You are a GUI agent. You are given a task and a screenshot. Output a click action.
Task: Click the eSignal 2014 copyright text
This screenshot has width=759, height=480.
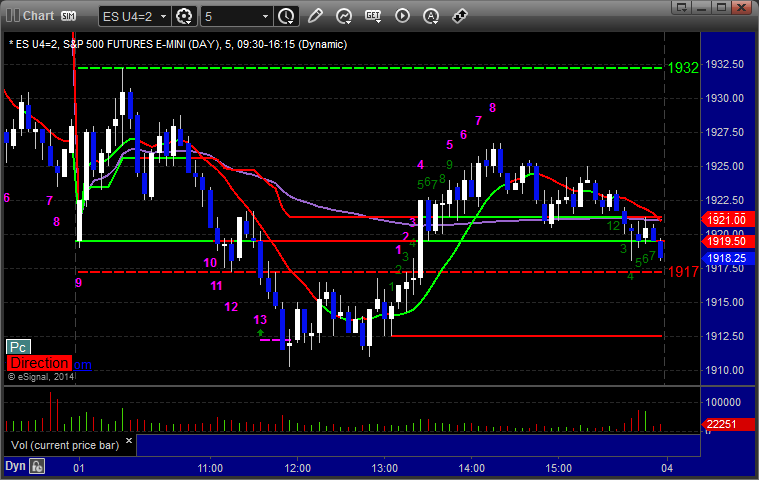tap(41, 376)
